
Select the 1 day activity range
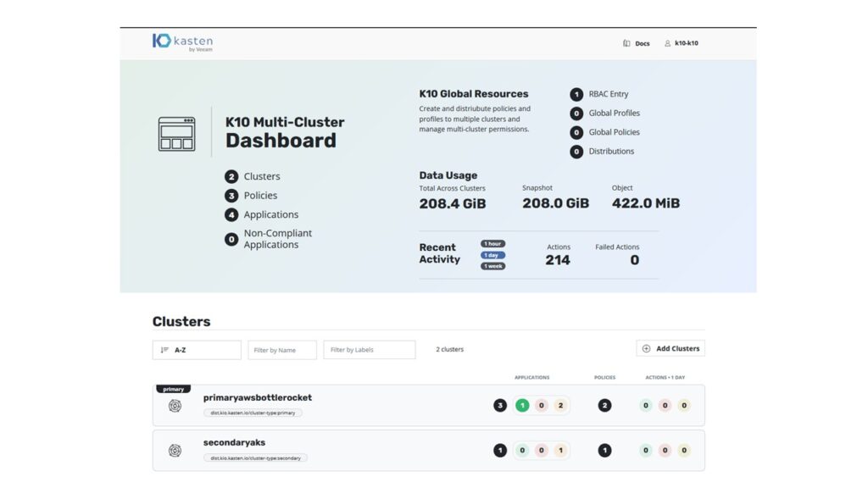[x=492, y=255]
